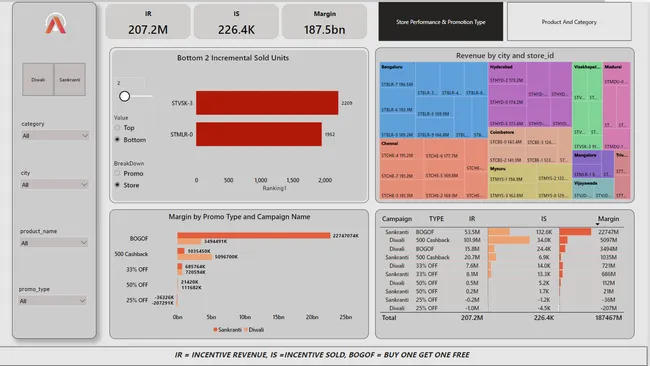This screenshot has height=366, width=650.
Task: Select the Promo breakdown radio button
Action: pyautogui.click(x=117, y=173)
